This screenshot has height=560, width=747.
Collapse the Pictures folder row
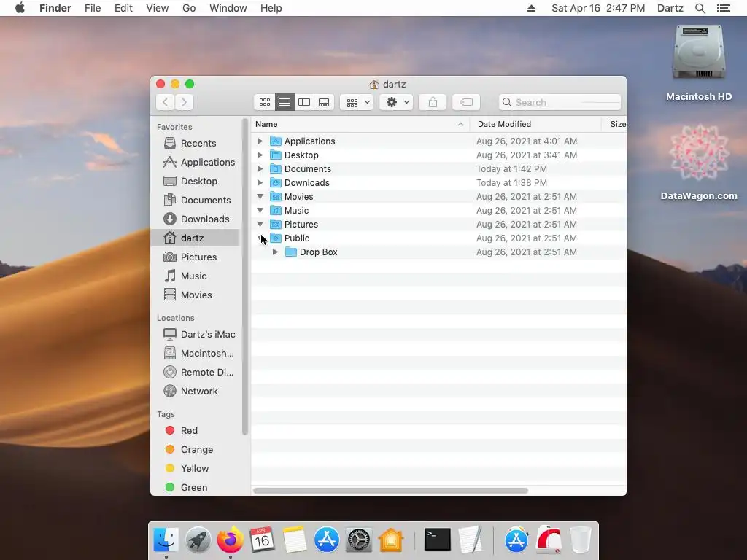click(260, 224)
